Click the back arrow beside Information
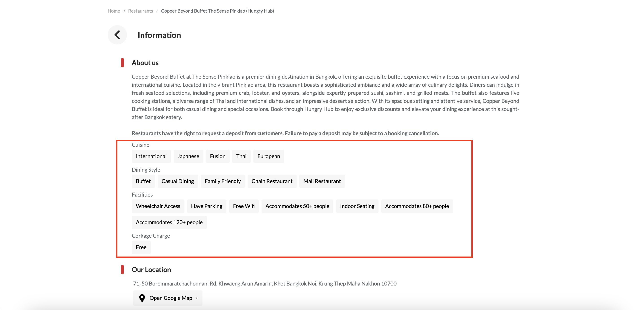This screenshot has height=310, width=644. (117, 35)
